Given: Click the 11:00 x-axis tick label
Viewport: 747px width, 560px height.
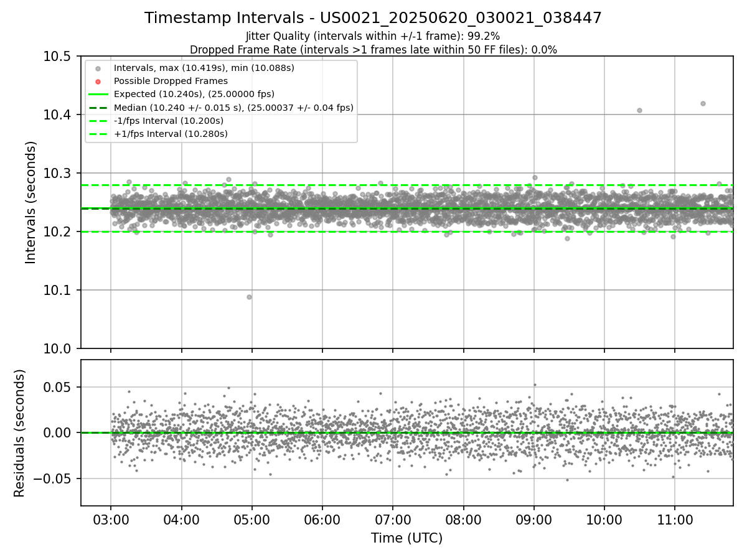Looking at the screenshot, I should coord(675,519).
